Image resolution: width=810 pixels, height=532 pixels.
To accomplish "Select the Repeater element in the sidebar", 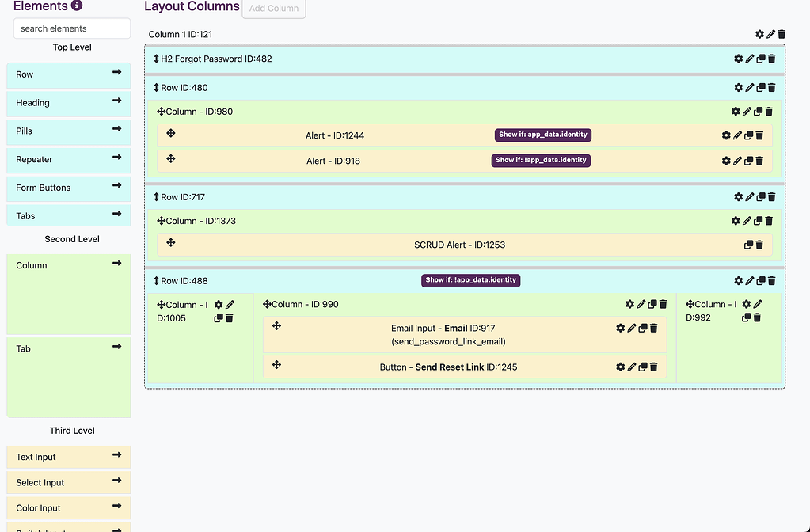I will point(68,160).
